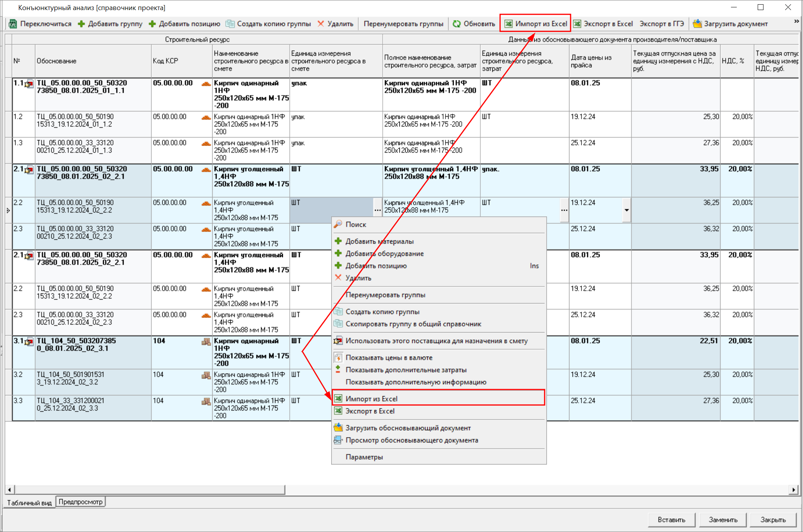Click the Закрыть button
Screen dimensions: 803x532
click(x=773, y=520)
